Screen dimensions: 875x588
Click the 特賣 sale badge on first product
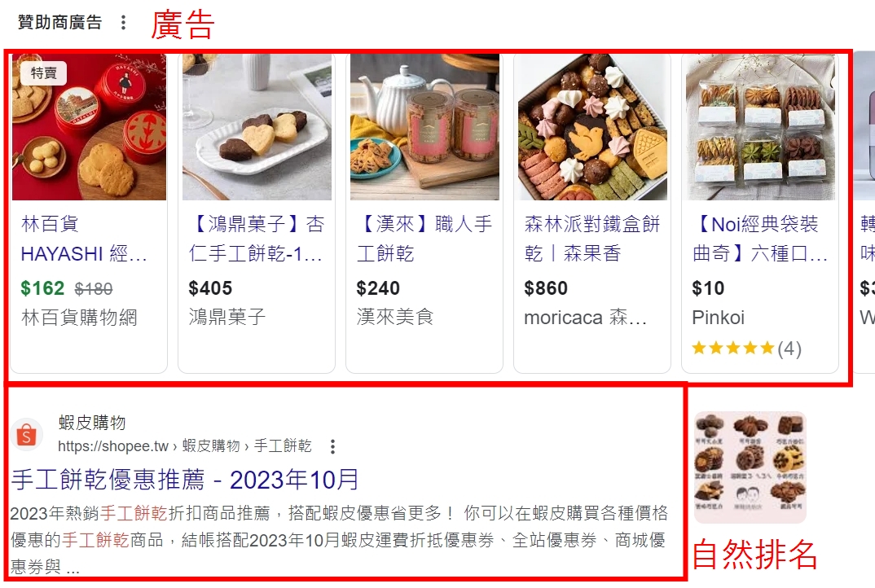coord(43,73)
